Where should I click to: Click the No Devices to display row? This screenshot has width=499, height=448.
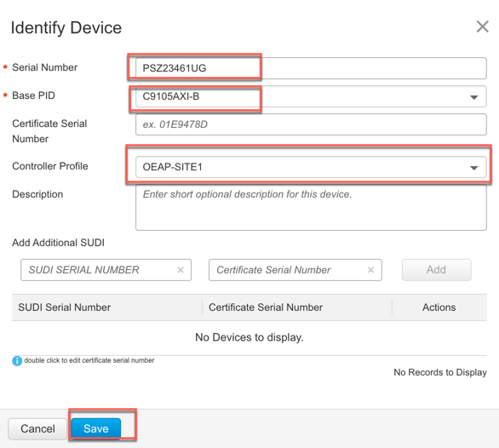249,337
